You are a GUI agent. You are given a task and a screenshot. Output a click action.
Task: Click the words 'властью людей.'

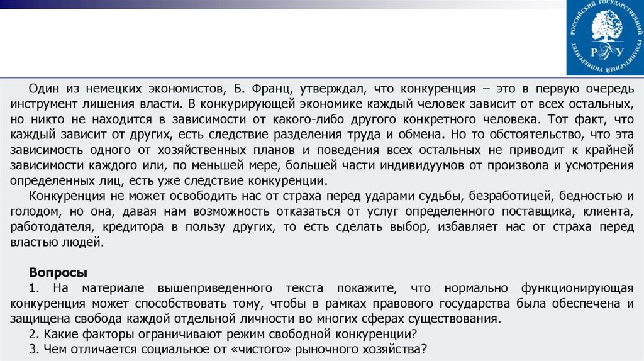coord(57,242)
